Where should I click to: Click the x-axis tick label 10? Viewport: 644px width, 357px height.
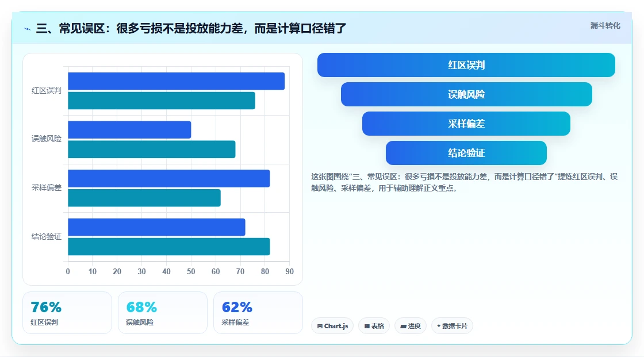tap(93, 271)
